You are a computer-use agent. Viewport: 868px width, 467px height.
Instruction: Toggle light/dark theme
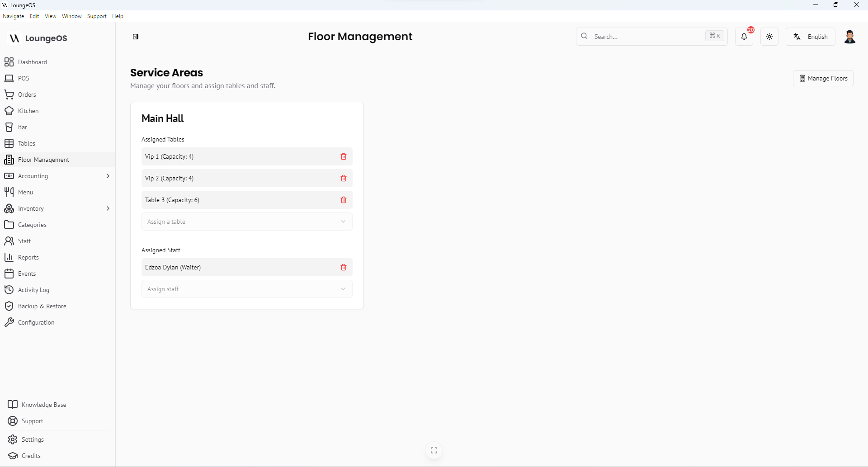pyautogui.click(x=769, y=37)
